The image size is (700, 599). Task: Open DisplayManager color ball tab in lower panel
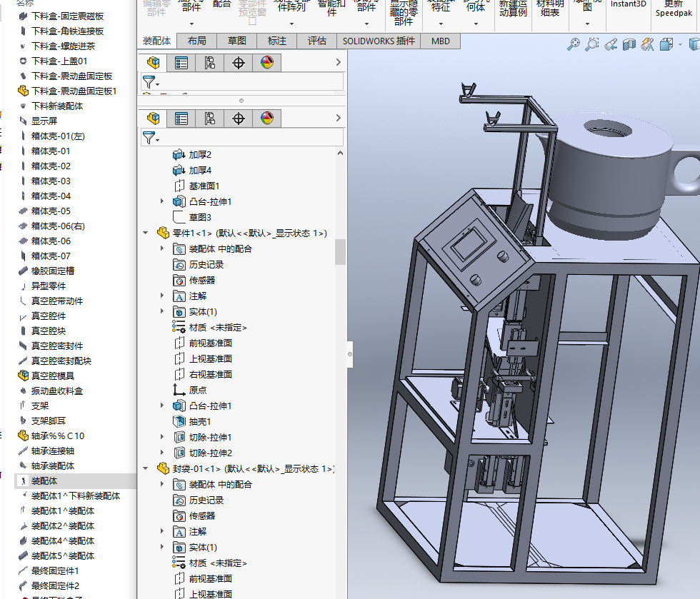267,119
